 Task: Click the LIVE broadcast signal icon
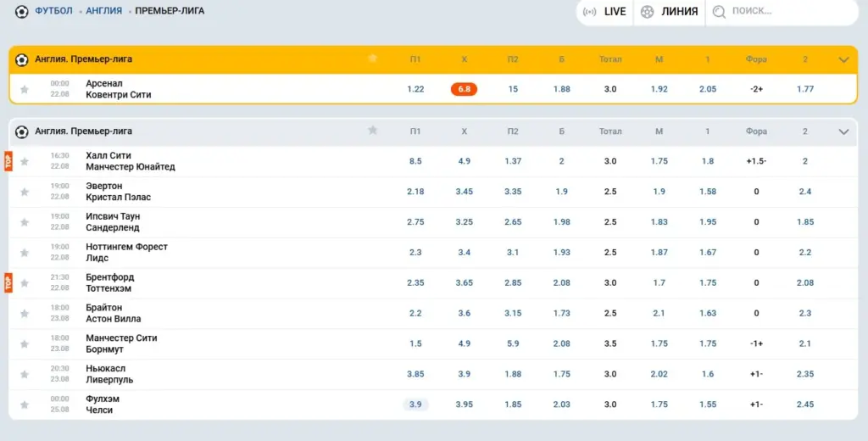point(590,12)
